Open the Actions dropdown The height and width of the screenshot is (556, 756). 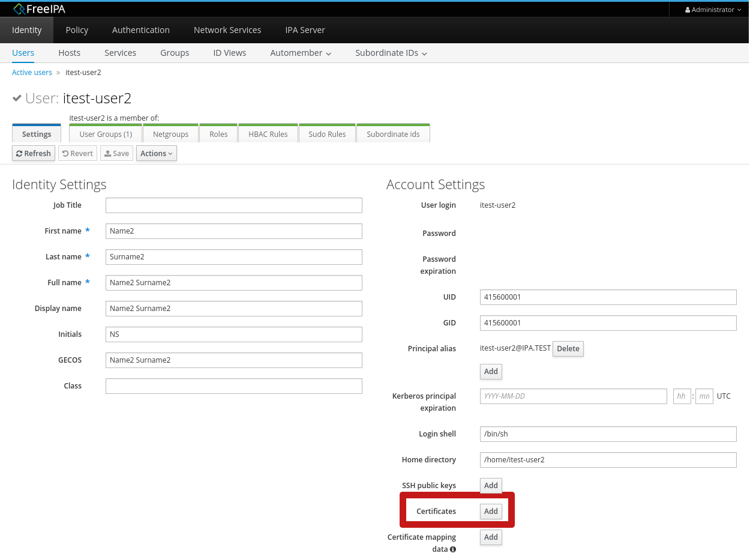[157, 154]
